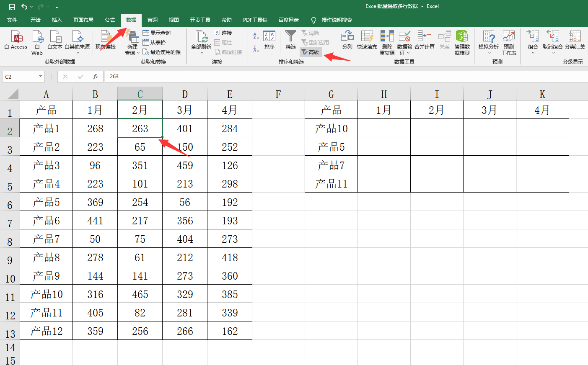588x365 pixels.
Task: Switch to the 百度网盘 tab
Action: click(x=289, y=20)
